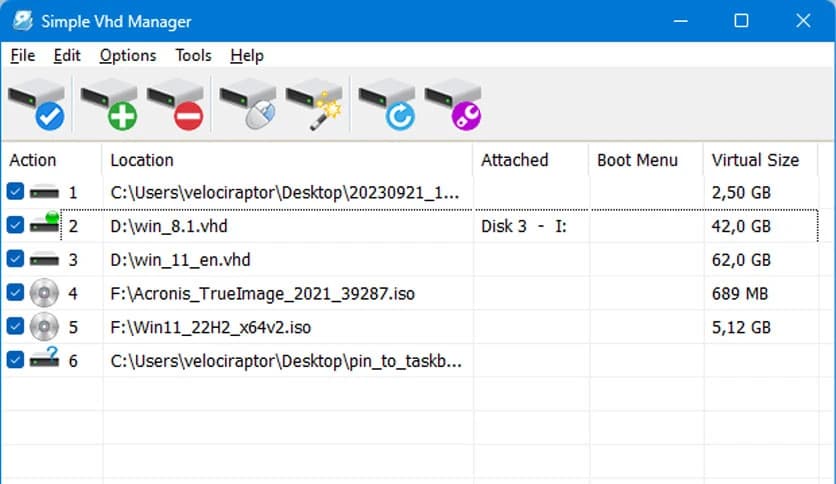Click the 689 MB virtual size cell
836x484 pixels.
740,293
